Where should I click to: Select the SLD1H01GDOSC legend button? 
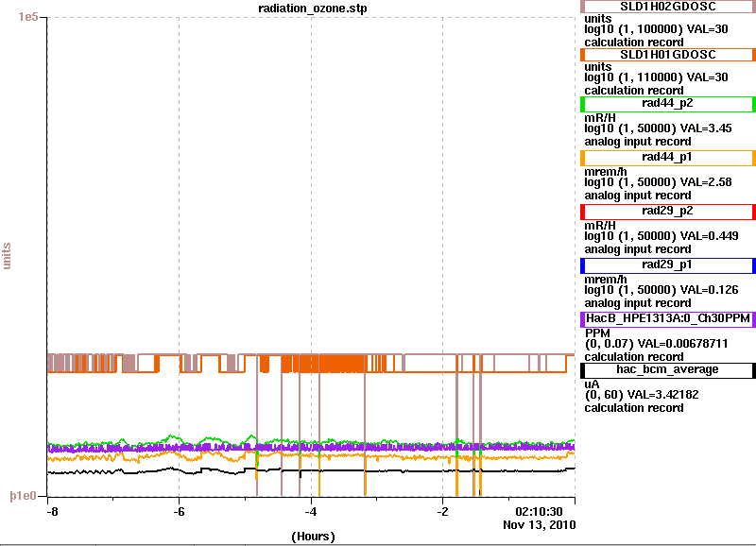click(x=668, y=55)
